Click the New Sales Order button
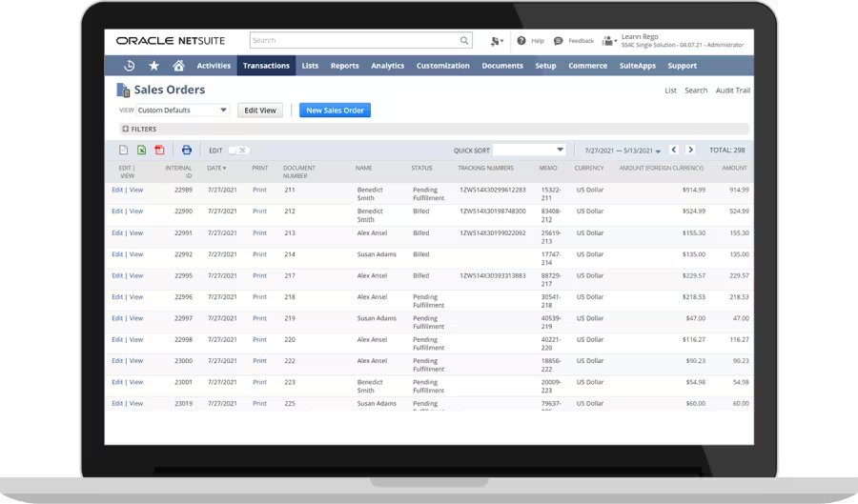This screenshot has height=504, width=858. [x=335, y=111]
